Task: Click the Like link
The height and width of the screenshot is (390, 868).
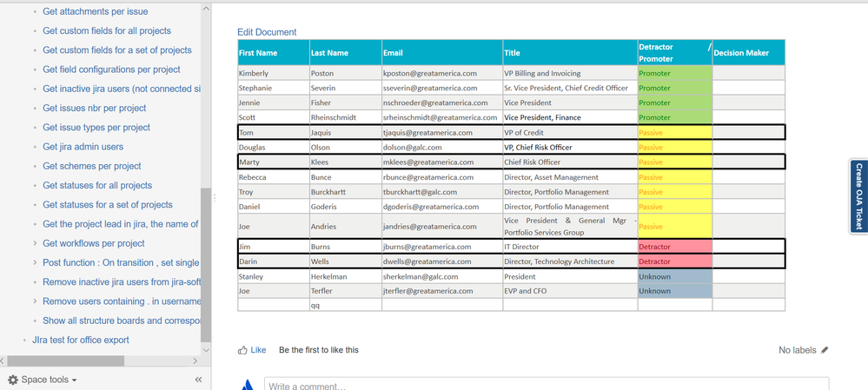Action: tap(258, 350)
